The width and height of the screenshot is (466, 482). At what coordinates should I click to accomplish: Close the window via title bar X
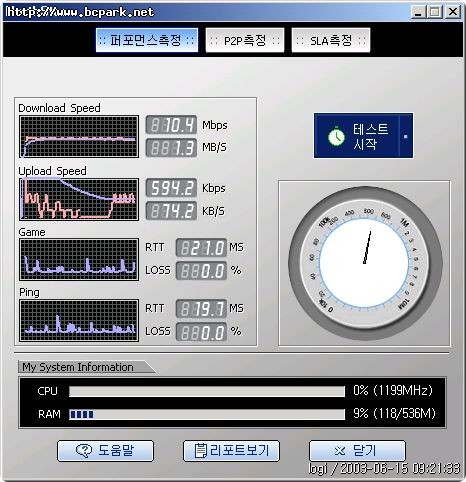(453, 12)
